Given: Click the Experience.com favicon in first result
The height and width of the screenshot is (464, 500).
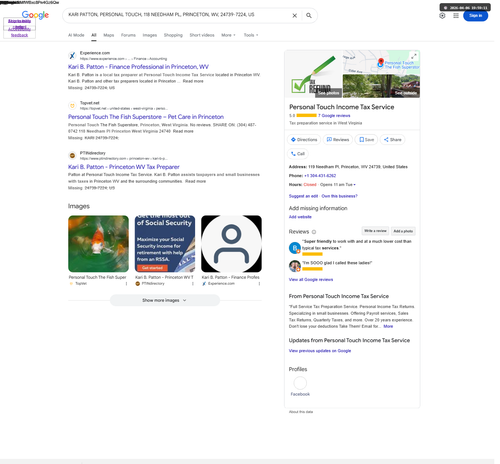Looking at the screenshot, I should pos(72,56).
